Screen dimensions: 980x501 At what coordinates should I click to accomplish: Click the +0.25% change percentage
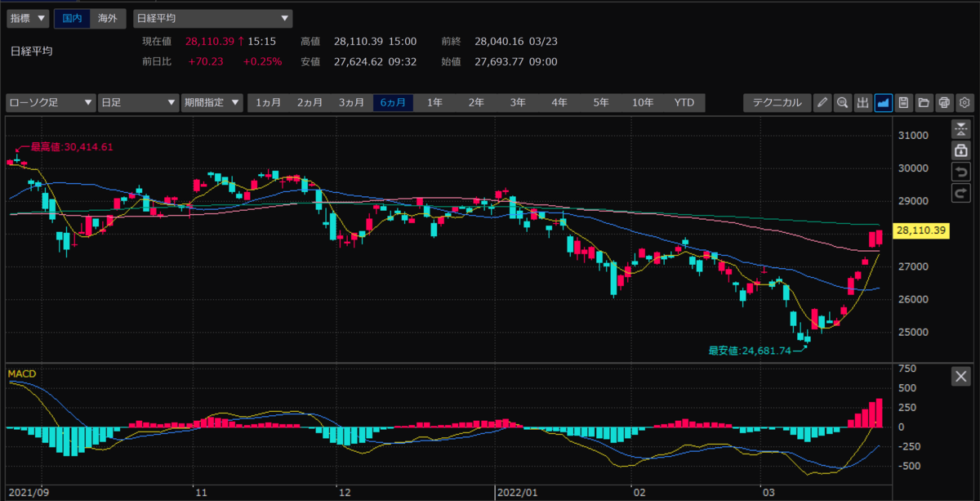pos(262,61)
